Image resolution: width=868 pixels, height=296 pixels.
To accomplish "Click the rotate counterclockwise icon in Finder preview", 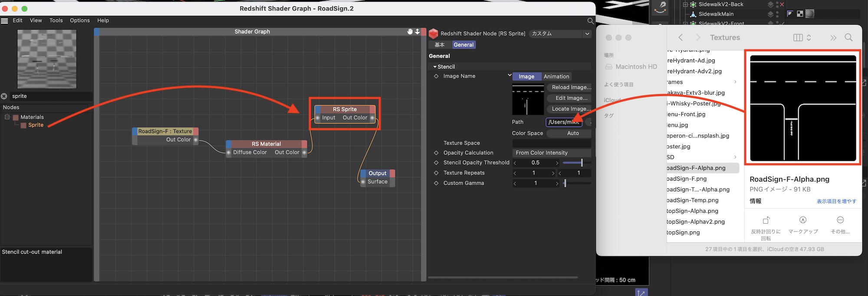I will pos(766,220).
